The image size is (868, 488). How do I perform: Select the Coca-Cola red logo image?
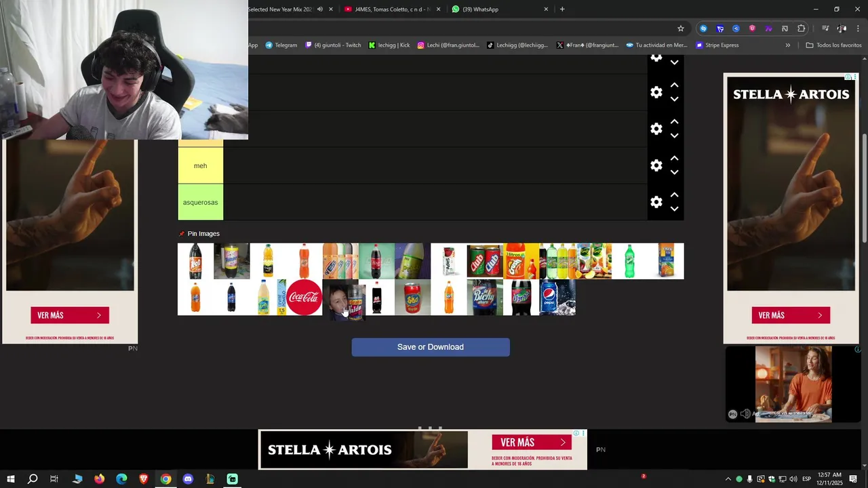[304, 297]
